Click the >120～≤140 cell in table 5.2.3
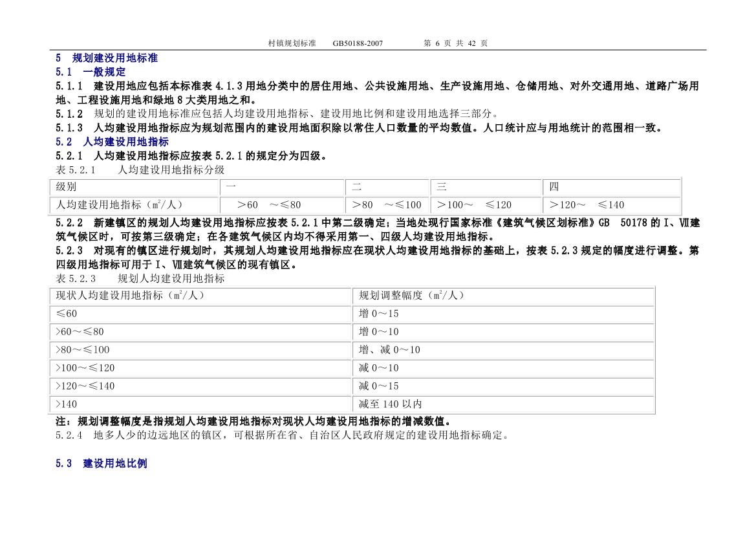 coord(200,386)
